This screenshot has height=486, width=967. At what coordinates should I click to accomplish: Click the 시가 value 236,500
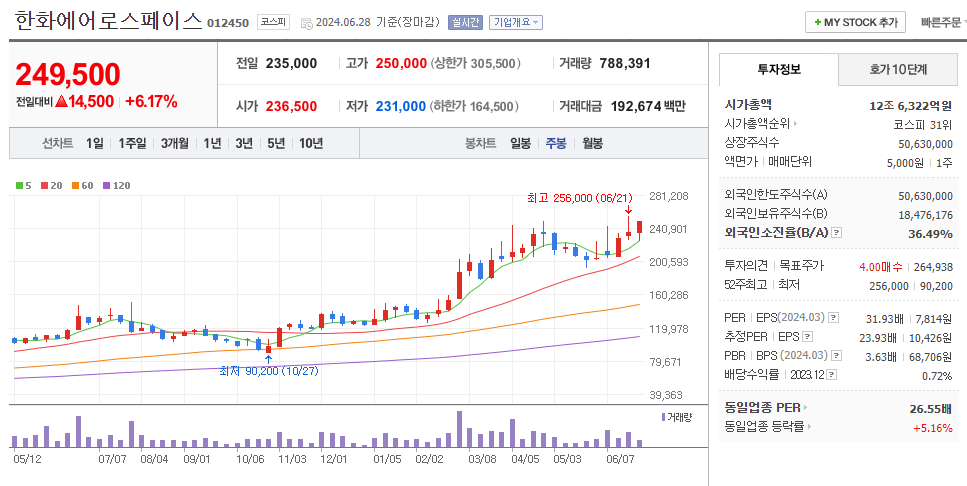(291, 106)
